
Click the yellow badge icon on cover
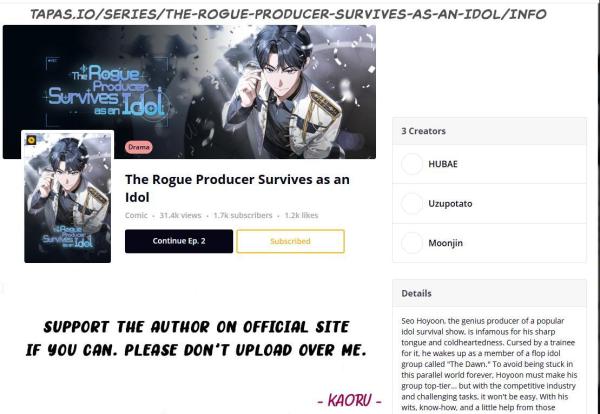coord(31,140)
